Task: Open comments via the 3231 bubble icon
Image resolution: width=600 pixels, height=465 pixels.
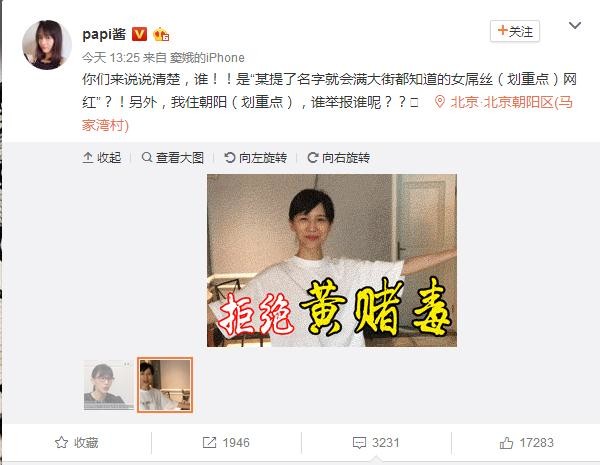Action: click(376, 443)
